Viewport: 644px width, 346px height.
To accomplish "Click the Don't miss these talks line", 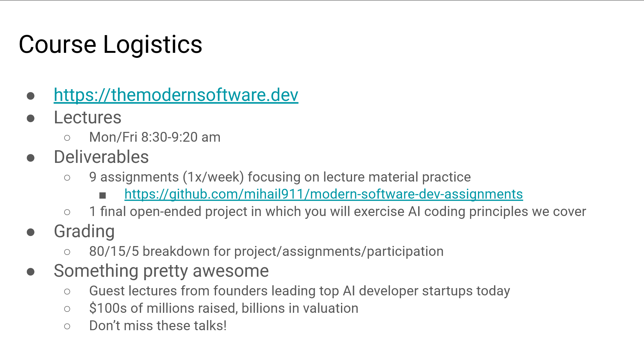I will 158,326.
